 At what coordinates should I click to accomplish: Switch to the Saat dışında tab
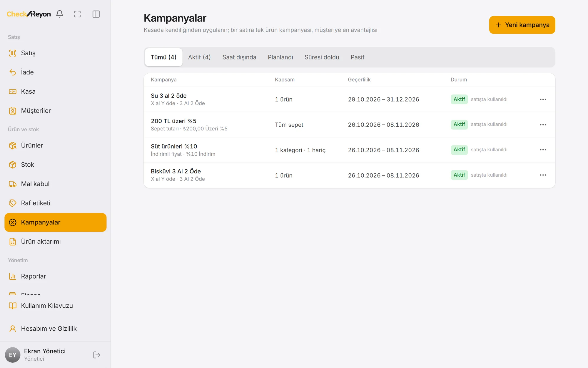click(x=239, y=57)
